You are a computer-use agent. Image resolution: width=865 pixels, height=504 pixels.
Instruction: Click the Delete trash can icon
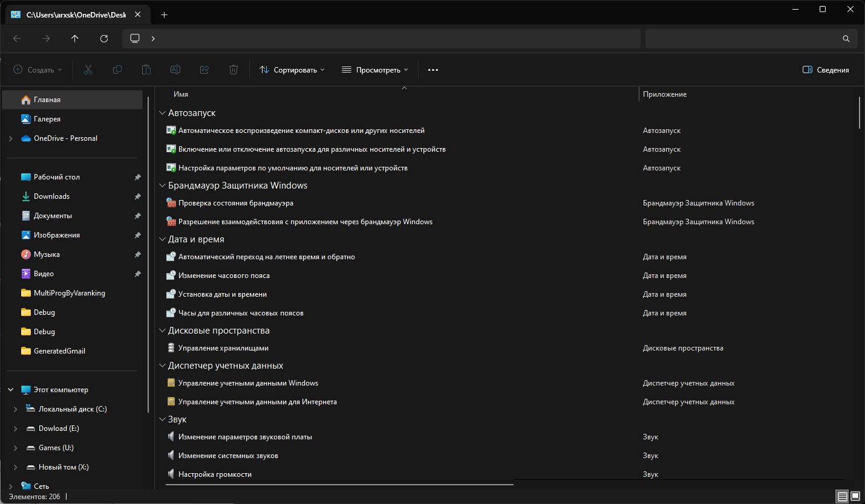point(233,69)
